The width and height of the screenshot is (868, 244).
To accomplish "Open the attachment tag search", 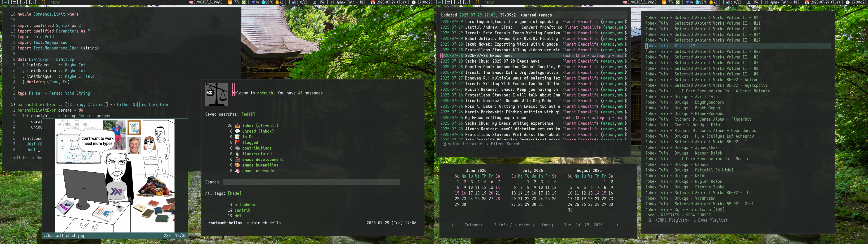I will (246, 205).
